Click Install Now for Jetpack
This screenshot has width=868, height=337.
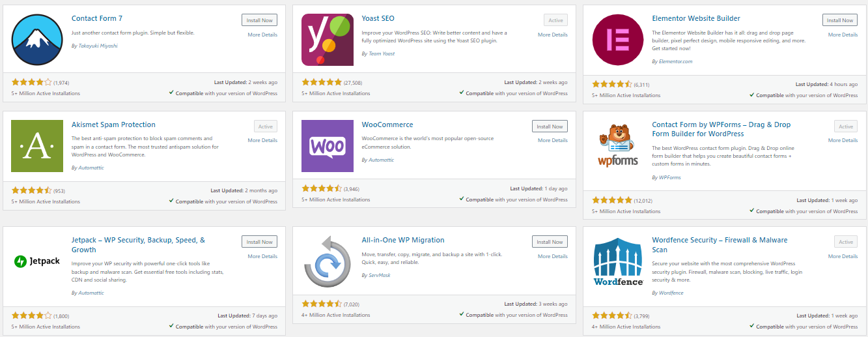(259, 242)
